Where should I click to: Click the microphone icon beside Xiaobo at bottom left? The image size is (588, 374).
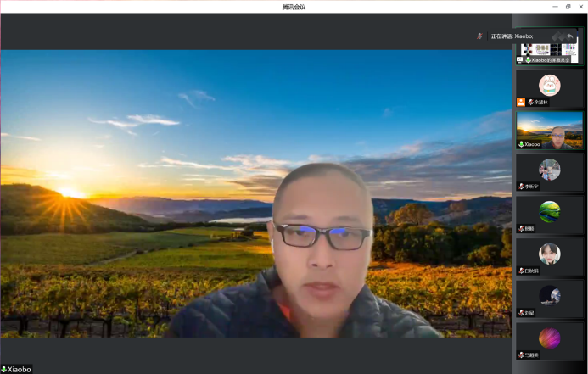[x=4, y=369]
